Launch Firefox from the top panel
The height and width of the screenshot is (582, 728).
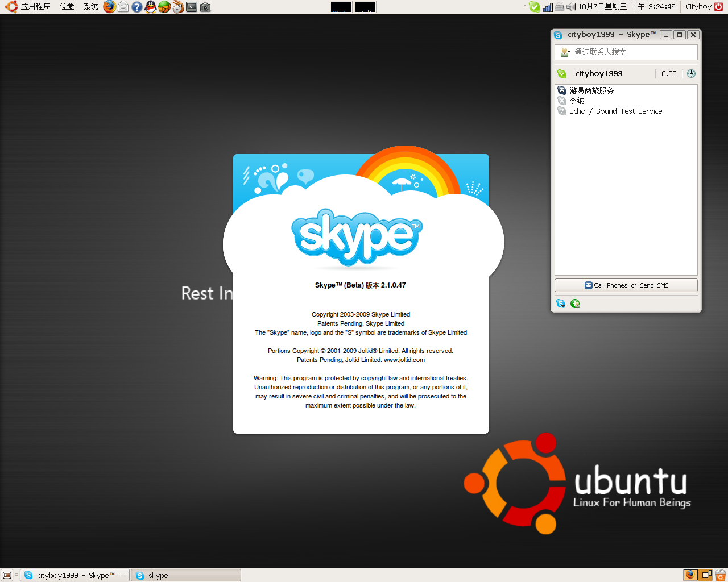110,7
